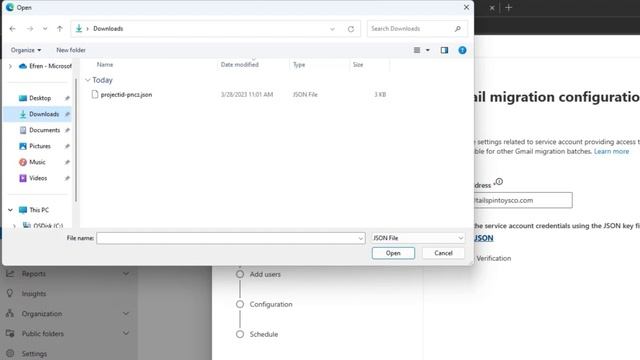Screen dimensions: 640x360
Task: Open Documents in navigation pane
Action: coord(44,130)
